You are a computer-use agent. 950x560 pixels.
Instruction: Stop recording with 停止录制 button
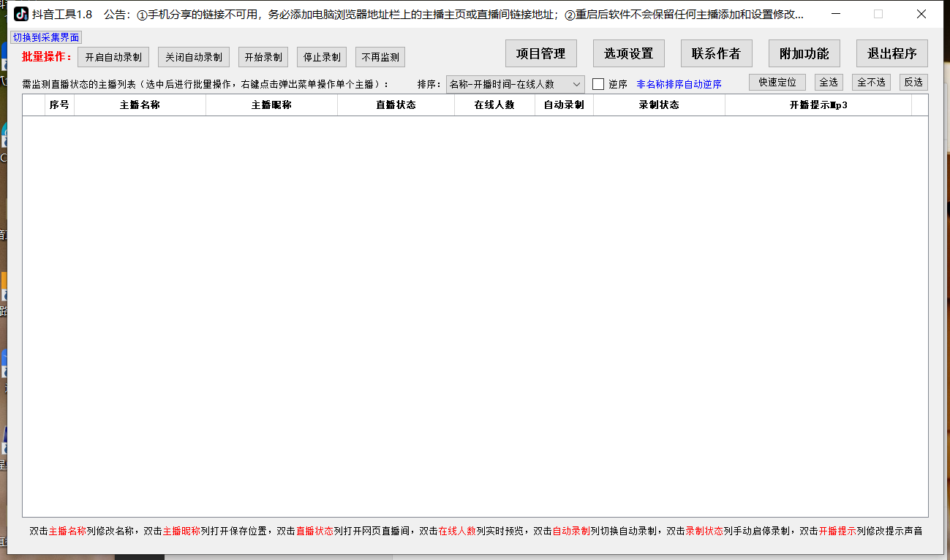pos(322,57)
